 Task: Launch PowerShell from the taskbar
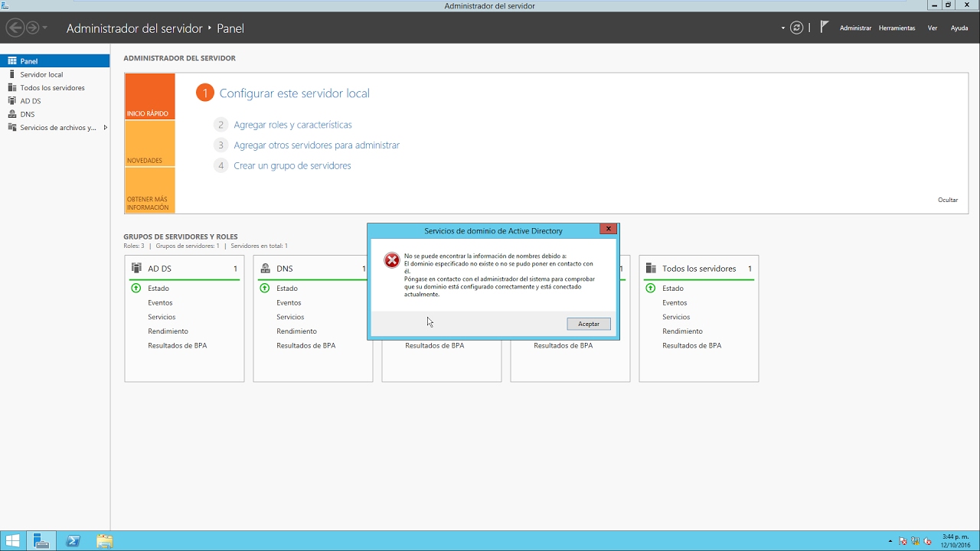click(x=73, y=541)
